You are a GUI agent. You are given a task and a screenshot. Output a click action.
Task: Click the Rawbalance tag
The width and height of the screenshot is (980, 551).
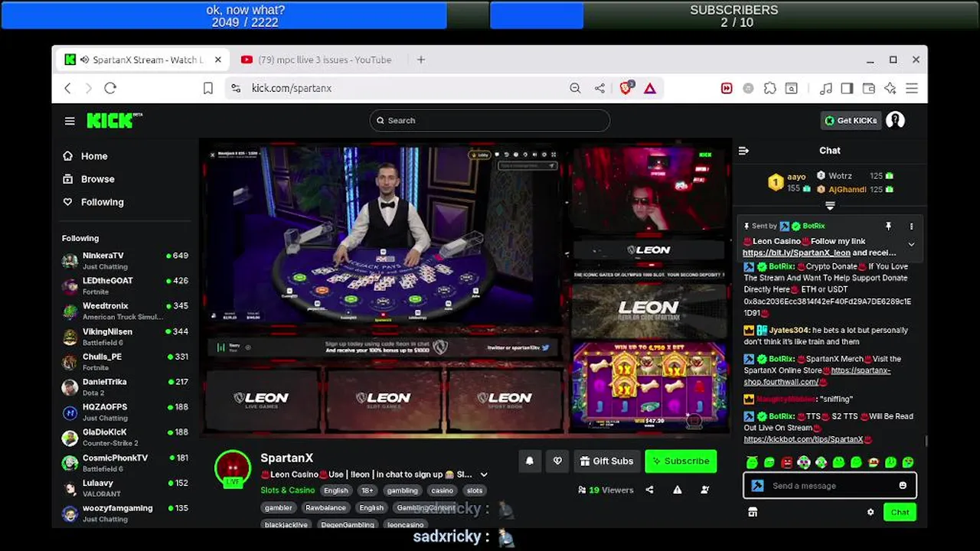pyautogui.click(x=325, y=507)
